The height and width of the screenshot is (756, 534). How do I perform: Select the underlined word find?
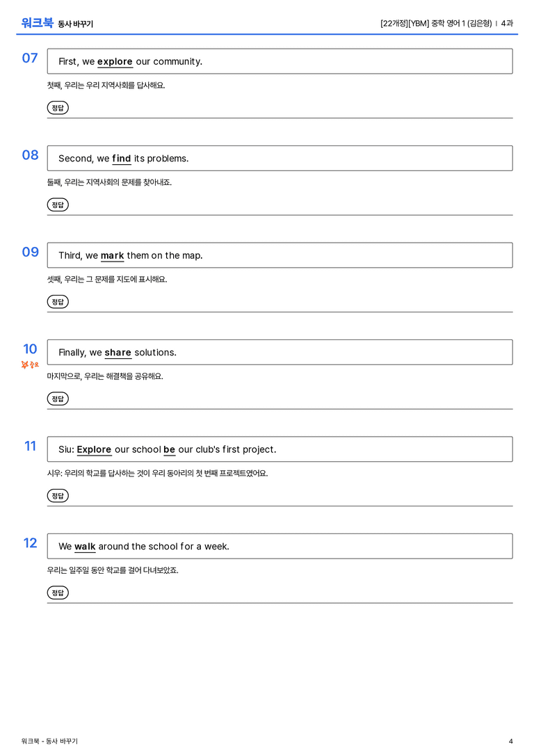[122, 159]
